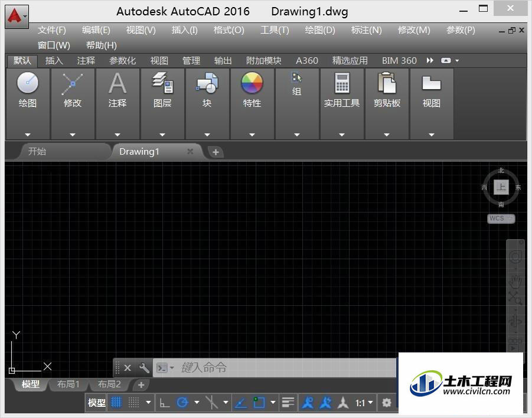The width and height of the screenshot is (532, 418).
Task: Click 东 east on ViewCube compass
Action: pos(518,187)
